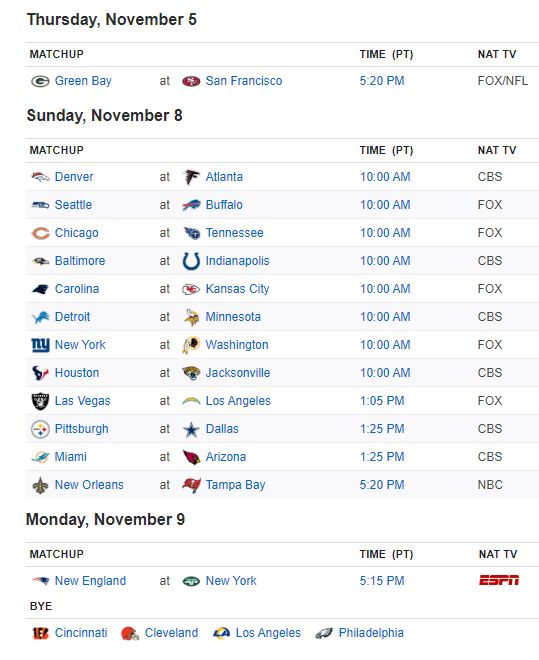Click the San Francisco 49ers logo

pyautogui.click(x=191, y=81)
